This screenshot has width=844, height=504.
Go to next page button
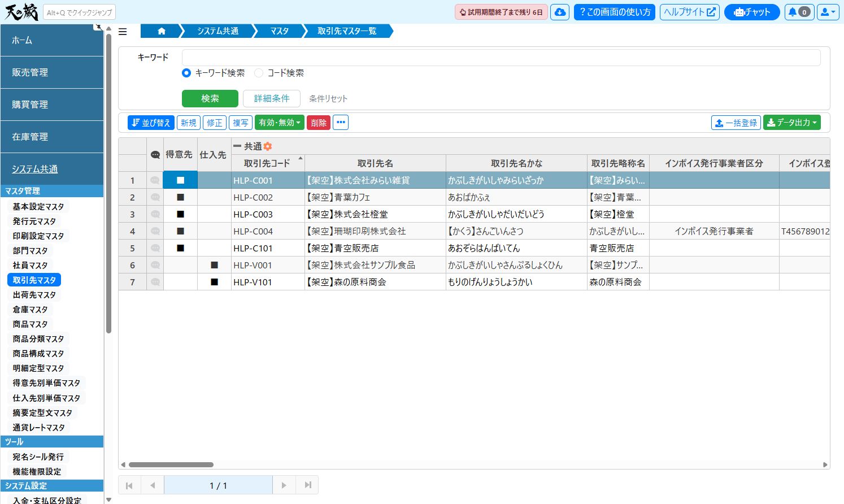284,485
